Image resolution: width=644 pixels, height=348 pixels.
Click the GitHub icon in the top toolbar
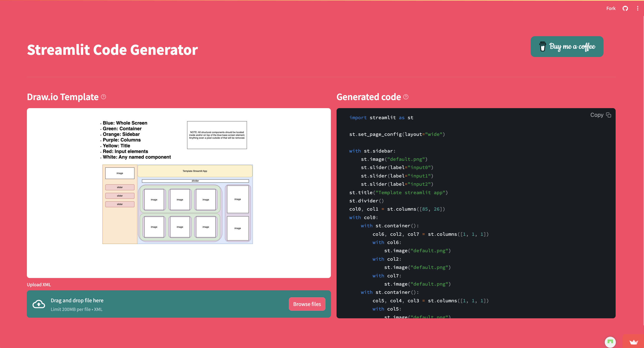coord(626,8)
